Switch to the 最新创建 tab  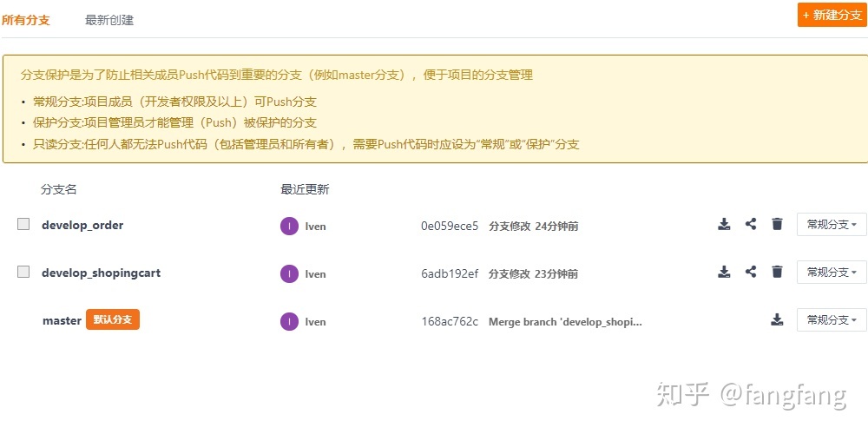coord(109,21)
